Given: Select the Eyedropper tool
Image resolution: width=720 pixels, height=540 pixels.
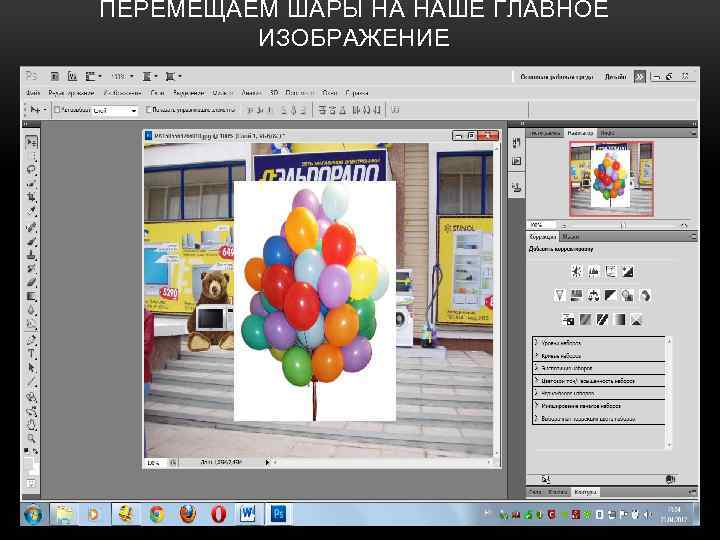Looking at the screenshot, I should (31, 212).
